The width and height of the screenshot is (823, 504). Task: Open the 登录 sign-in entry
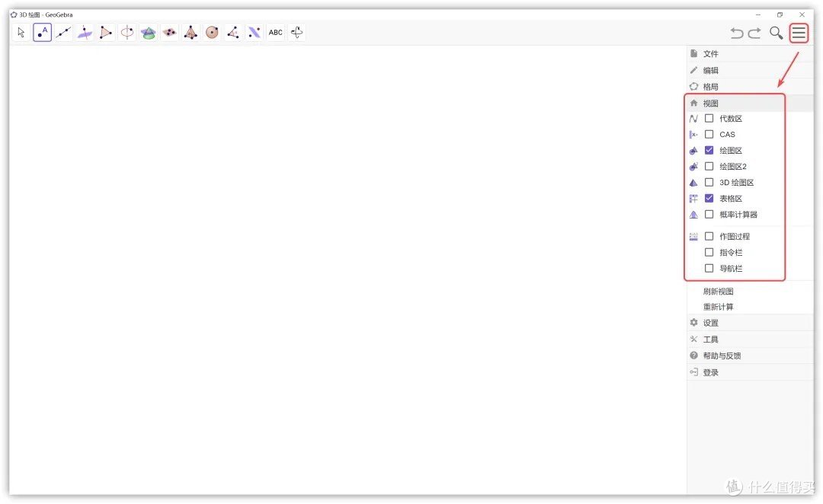click(750, 372)
